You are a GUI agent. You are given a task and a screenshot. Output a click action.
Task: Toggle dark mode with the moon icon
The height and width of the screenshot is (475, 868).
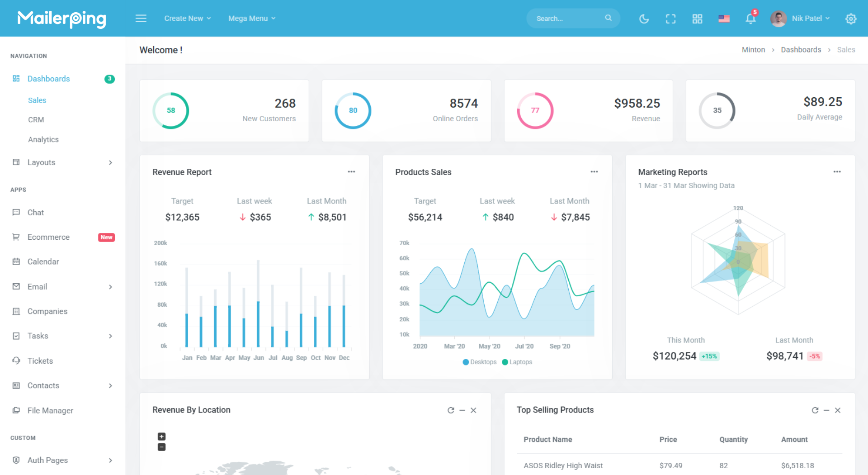(644, 19)
